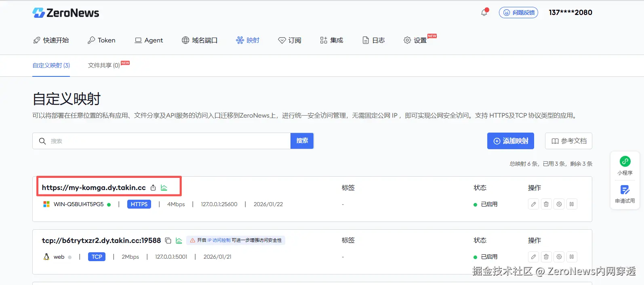Open the 日志 menu item
Image resolution: width=644 pixels, height=285 pixels.
(373, 40)
